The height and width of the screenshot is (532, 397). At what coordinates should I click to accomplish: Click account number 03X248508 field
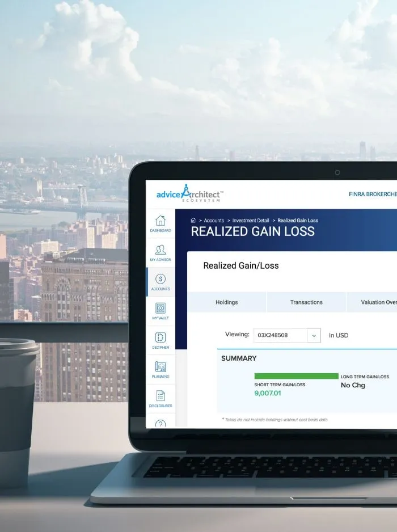point(280,335)
